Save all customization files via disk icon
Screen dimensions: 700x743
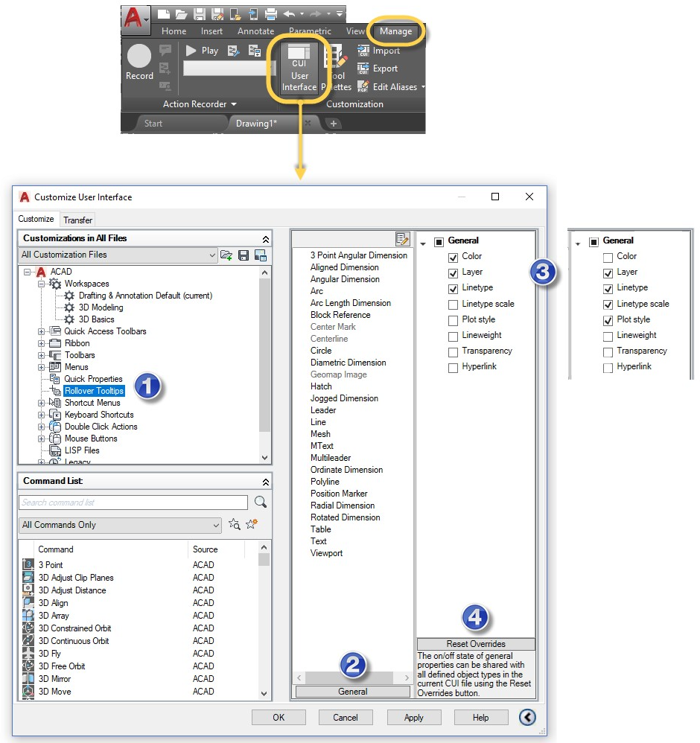click(x=244, y=255)
